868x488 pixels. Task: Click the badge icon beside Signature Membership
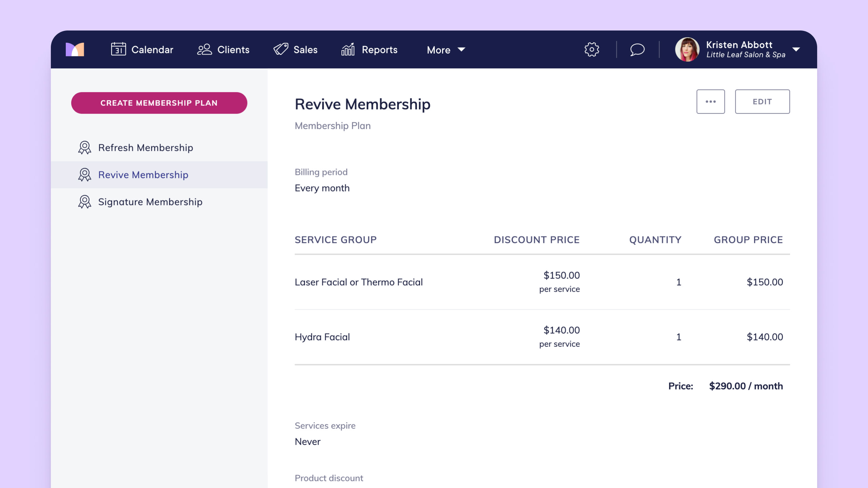point(84,202)
